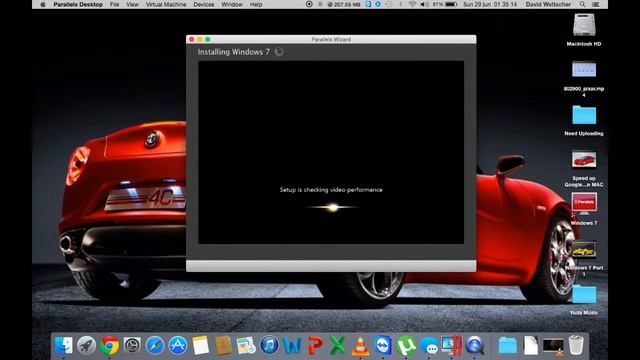Open the Window menu
The height and width of the screenshot is (360, 640).
[231, 4]
